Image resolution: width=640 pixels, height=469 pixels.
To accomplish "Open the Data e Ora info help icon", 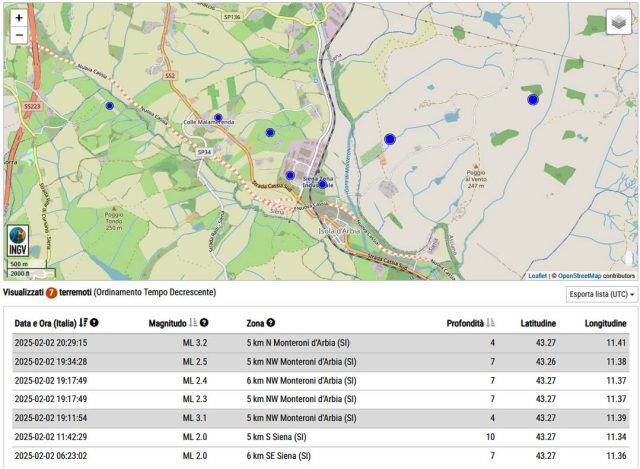I will click(94, 323).
